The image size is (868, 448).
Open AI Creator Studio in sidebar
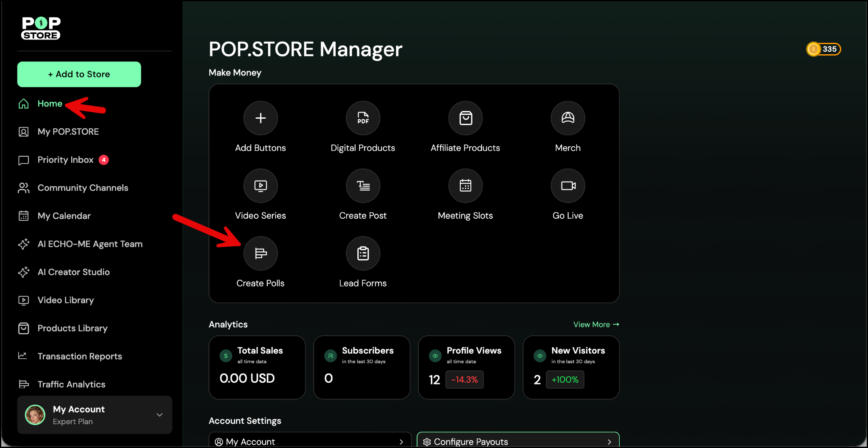point(73,272)
